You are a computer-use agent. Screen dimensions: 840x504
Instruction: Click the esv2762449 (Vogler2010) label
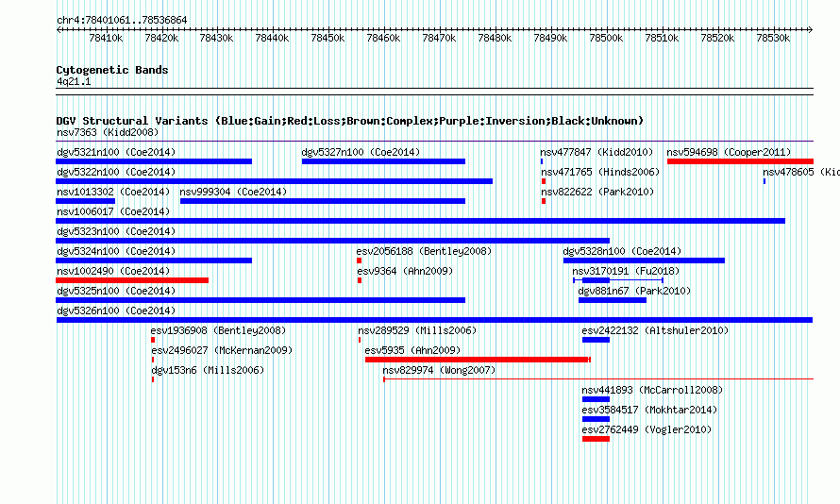click(x=647, y=429)
